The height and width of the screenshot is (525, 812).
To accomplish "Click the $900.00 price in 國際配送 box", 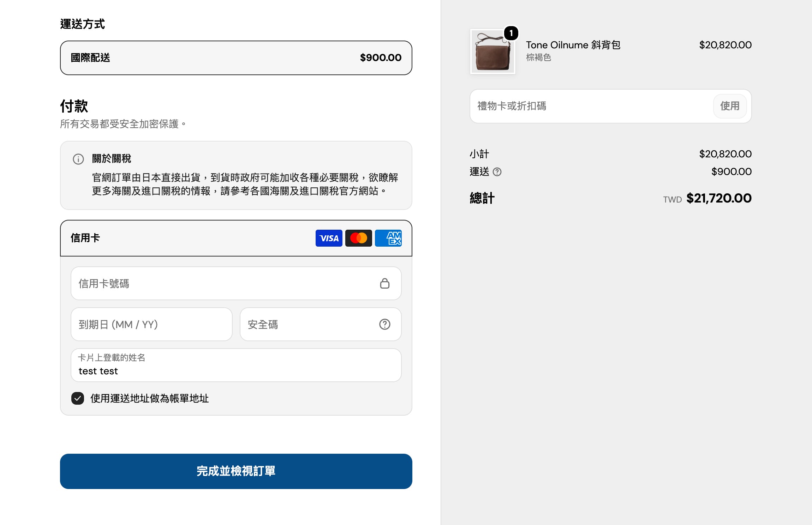I will [x=381, y=58].
